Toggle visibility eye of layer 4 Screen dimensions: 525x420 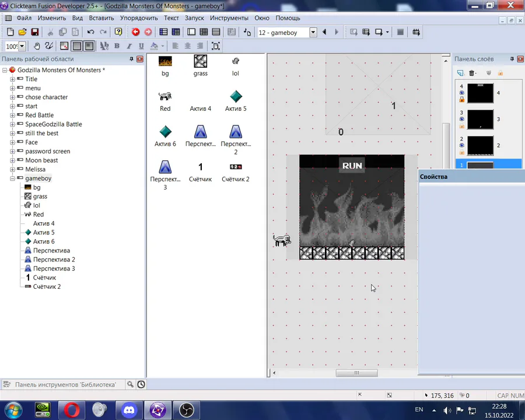462,93
